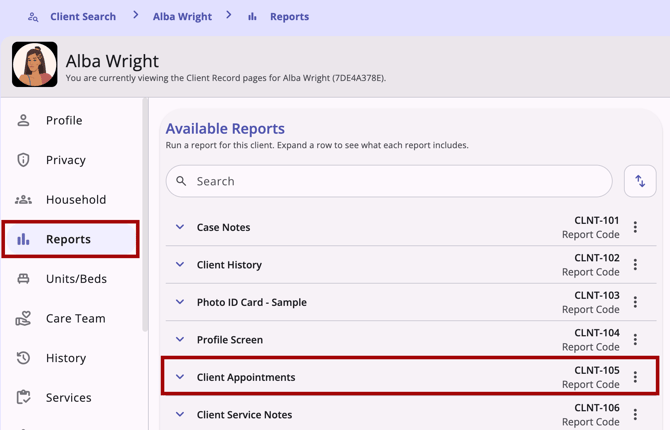670x430 pixels.
Task: Expand the Client Appointments report row
Action: pos(180,377)
